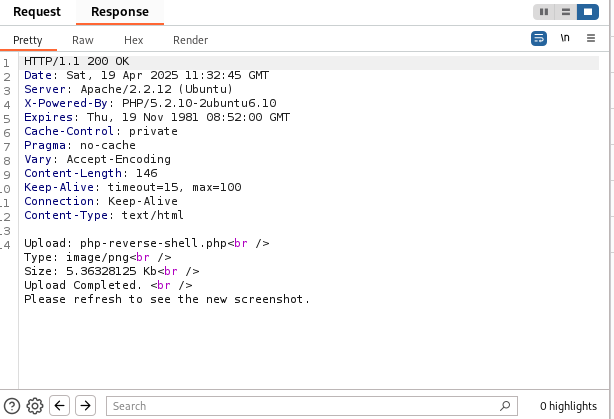The image size is (614, 419).
Task: Select tabbed combined layout icon
Action: click(586, 12)
